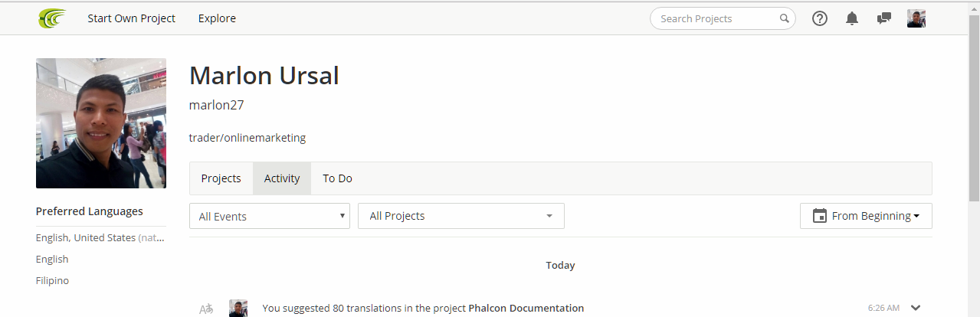This screenshot has width=980, height=317.
Task: Open the messages chat icon
Action: click(884, 18)
